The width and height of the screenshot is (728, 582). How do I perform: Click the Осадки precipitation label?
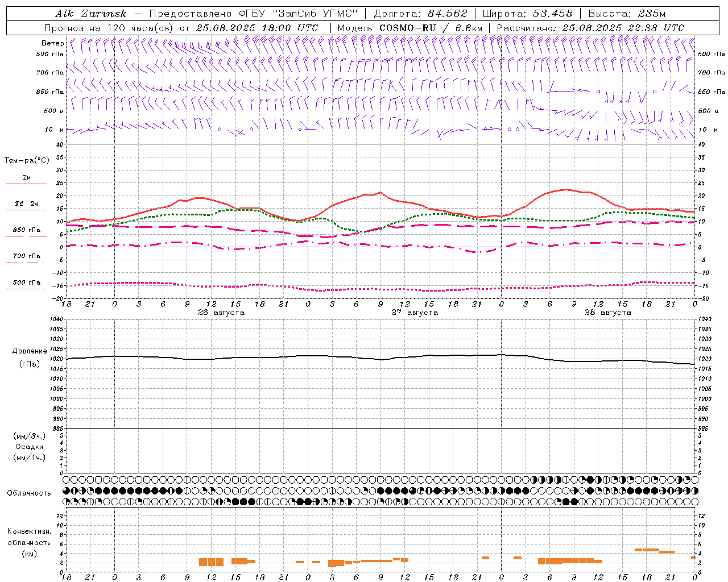tap(29, 447)
